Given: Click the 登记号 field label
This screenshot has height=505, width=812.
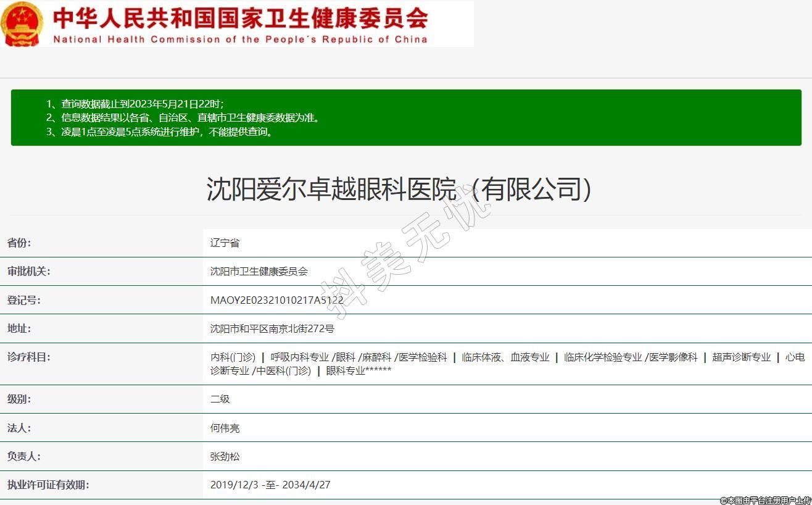Looking at the screenshot, I should (24, 300).
